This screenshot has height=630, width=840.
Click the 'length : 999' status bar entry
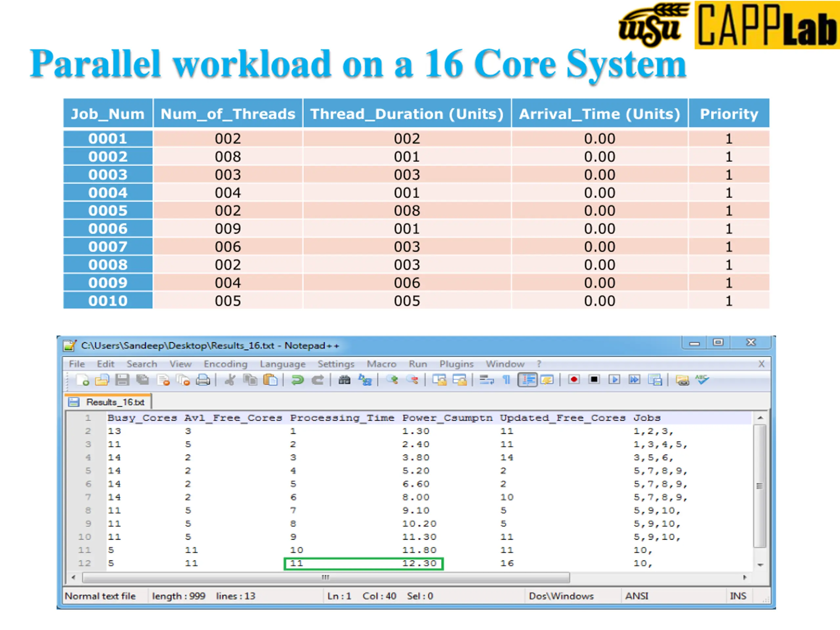point(178,596)
